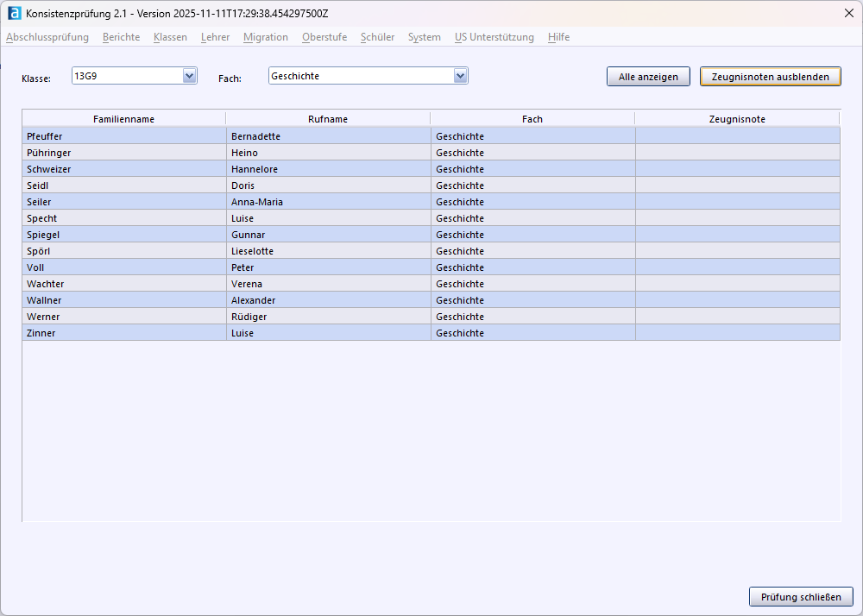Open the Abschlussprüfung menu
This screenshot has height=616, width=863.
[47, 37]
